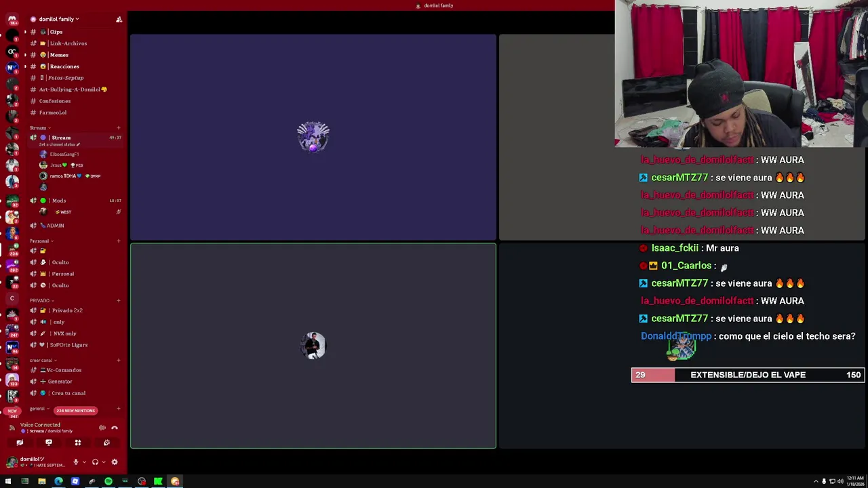This screenshot has width=868, height=488.
Task: Add a channel to Personal category
Action: pos(119,241)
